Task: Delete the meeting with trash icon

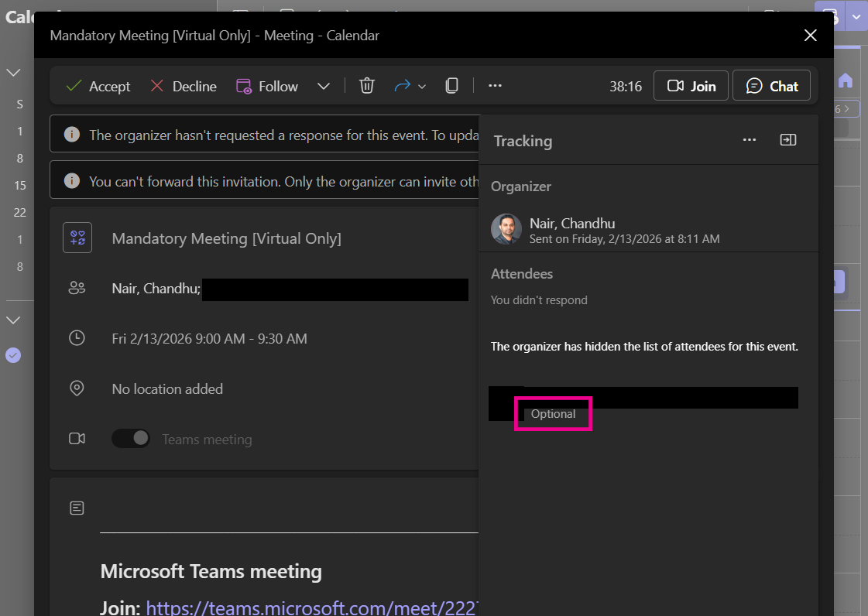Action: (x=367, y=86)
